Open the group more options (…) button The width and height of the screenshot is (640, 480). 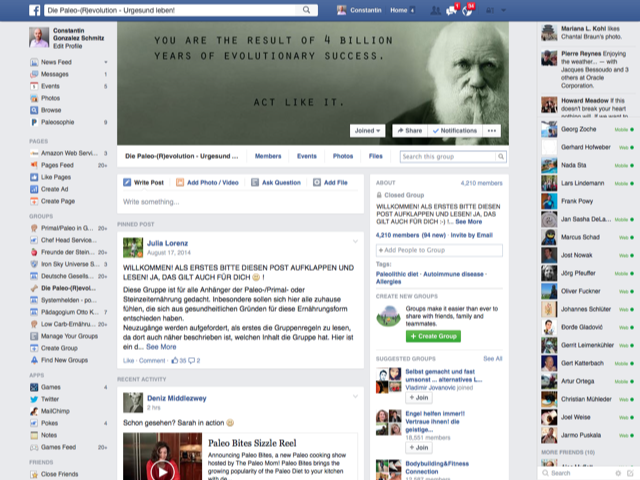[492, 131]
